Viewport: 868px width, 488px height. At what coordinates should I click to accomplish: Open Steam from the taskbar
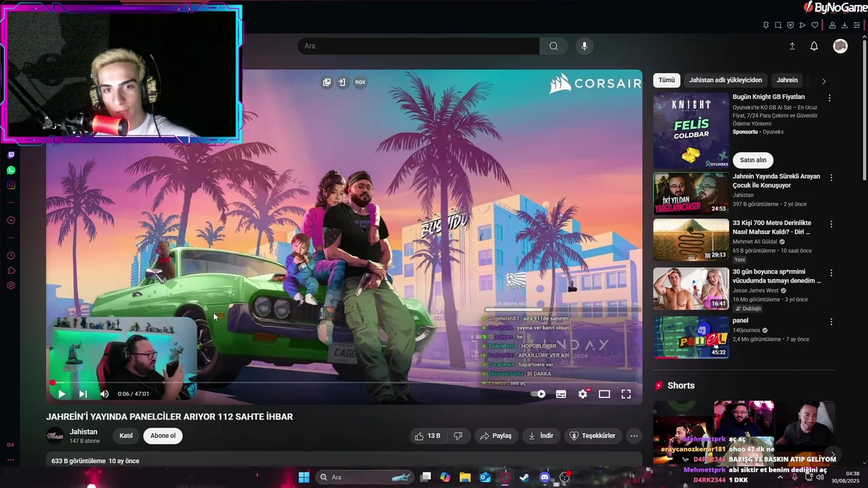point(524,477)
